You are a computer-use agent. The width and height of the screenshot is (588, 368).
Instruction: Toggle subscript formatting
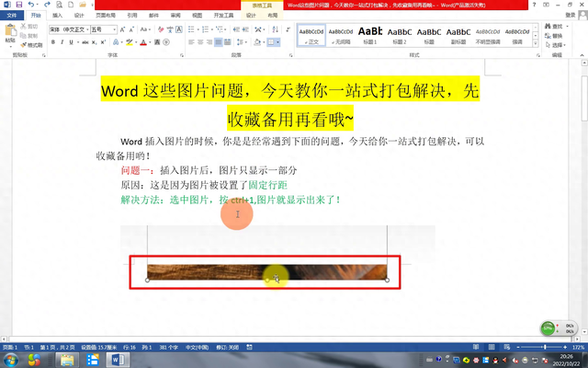point(94,42)
